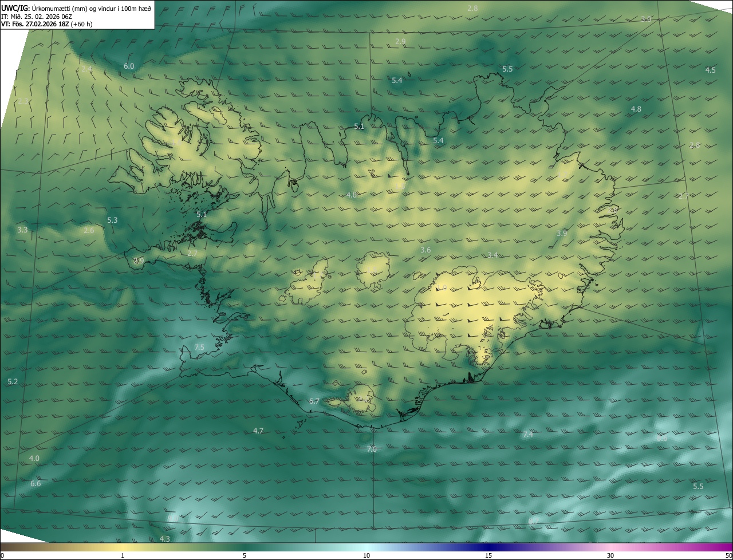733x560 pixels.
Task: Click the 4.7 value label
Action: (x=258, y=431)
